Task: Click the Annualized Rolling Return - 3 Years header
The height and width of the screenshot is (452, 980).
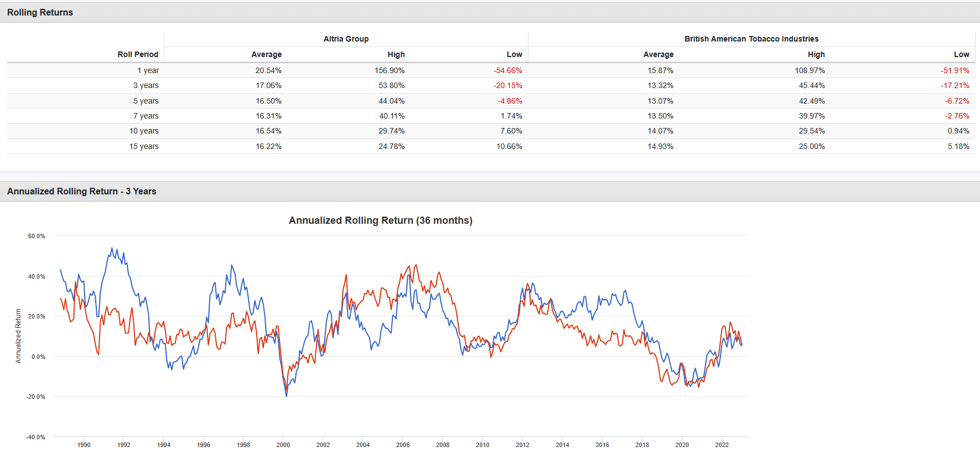Action: [x=81, y=191]
